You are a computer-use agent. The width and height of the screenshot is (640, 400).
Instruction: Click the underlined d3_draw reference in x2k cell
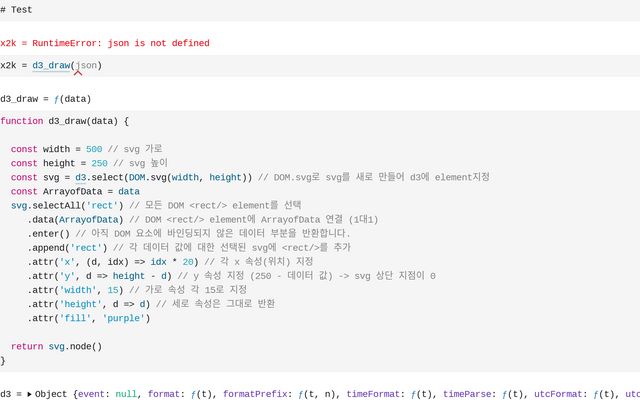tap(51, 65)
